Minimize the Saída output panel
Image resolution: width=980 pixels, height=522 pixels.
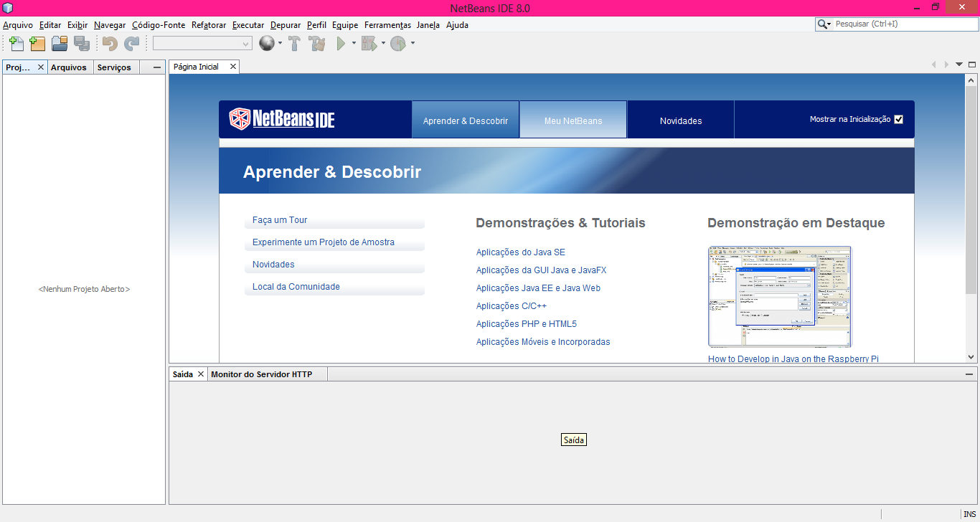click(969, 374)
